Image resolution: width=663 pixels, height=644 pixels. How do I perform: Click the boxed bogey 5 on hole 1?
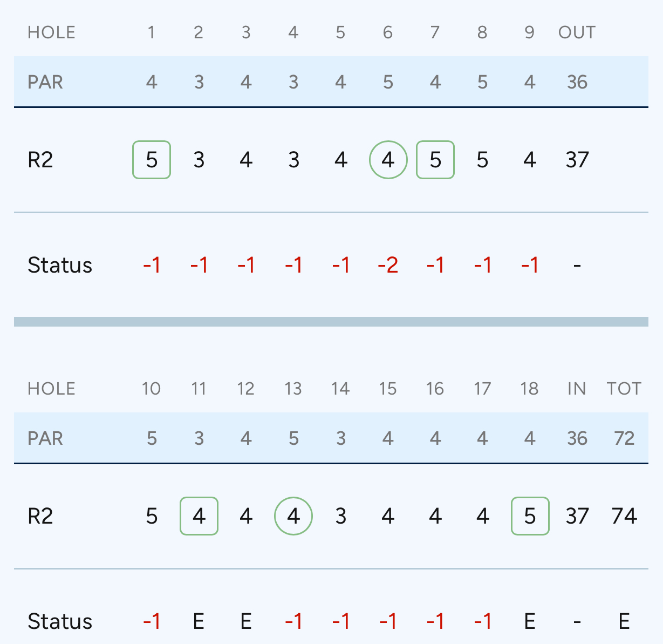pos(152,160)
